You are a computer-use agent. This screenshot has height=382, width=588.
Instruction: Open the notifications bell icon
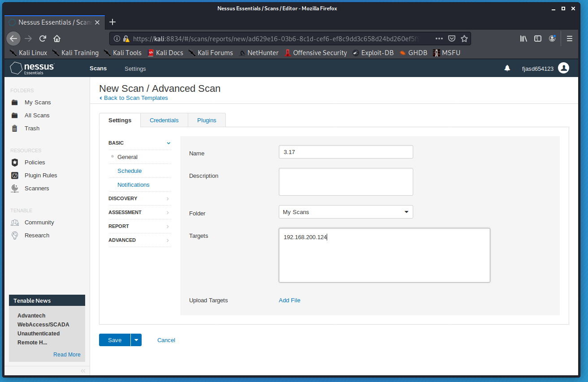tap(507, 68)
